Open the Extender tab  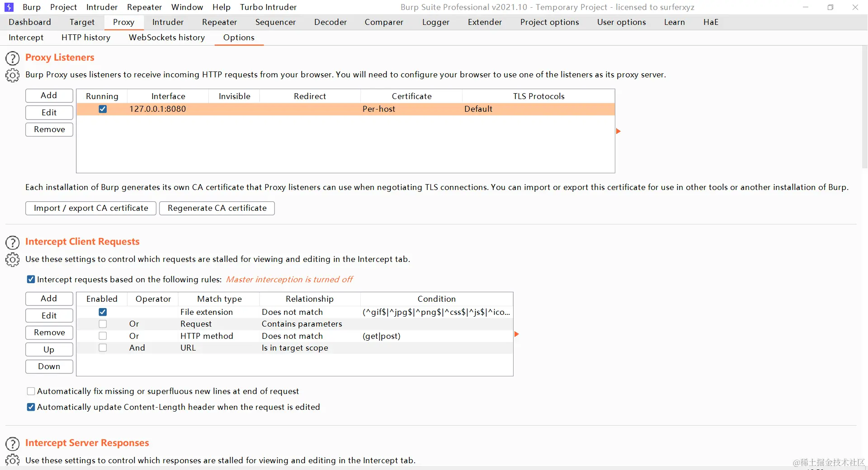point(485,22)
